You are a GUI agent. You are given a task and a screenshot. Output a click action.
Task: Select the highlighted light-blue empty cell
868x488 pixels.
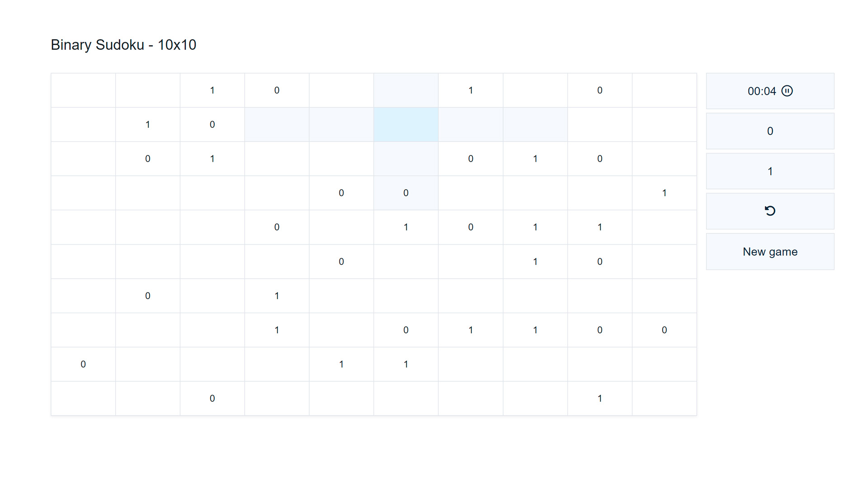click(x=406, y=124)
